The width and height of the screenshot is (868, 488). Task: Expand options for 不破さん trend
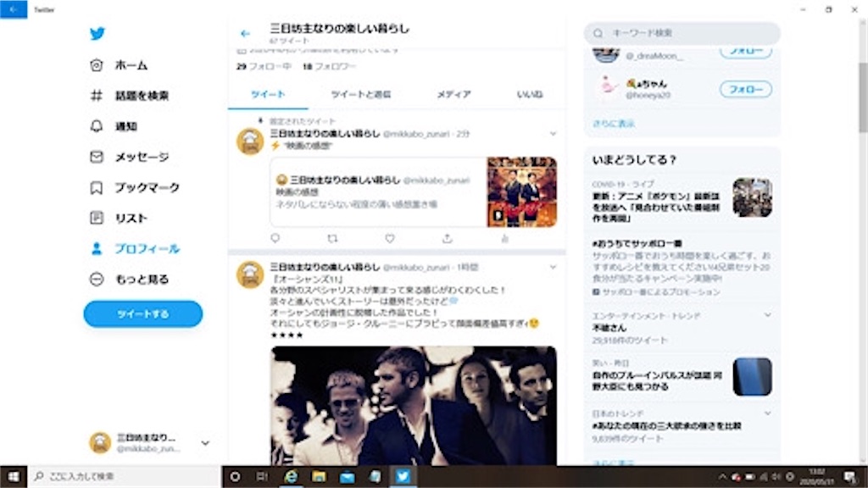(768, 315)
